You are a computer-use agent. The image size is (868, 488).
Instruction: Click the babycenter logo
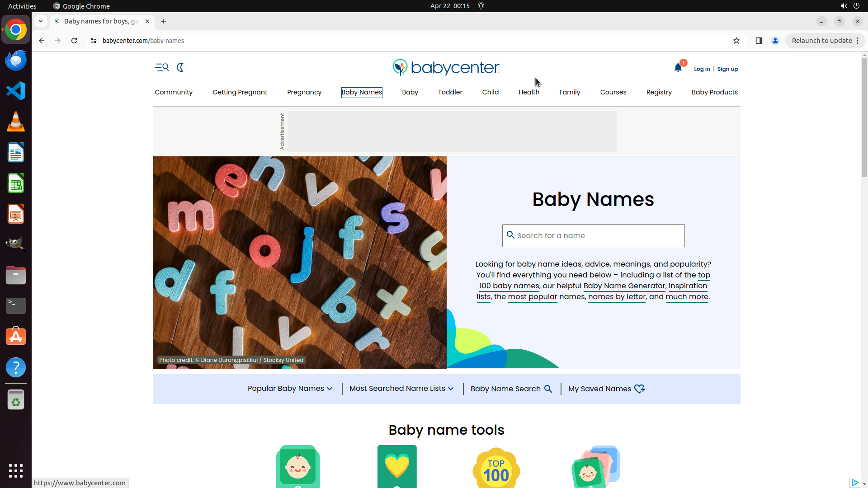click(x=446, y=67)
